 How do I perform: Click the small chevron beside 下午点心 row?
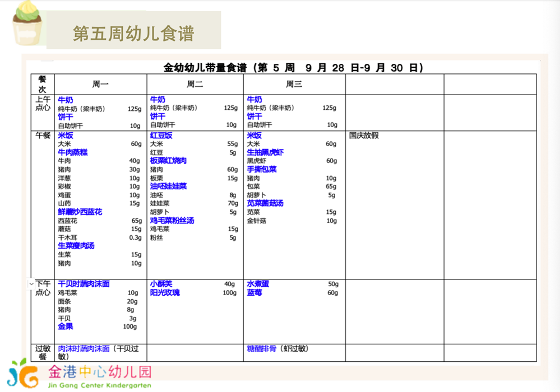point(31,284)
